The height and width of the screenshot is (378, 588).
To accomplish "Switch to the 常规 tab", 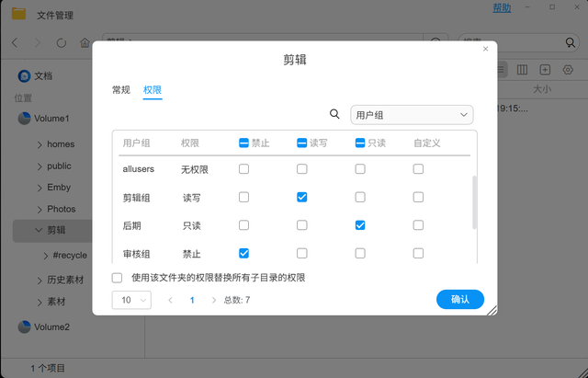I will pos(121,90).
